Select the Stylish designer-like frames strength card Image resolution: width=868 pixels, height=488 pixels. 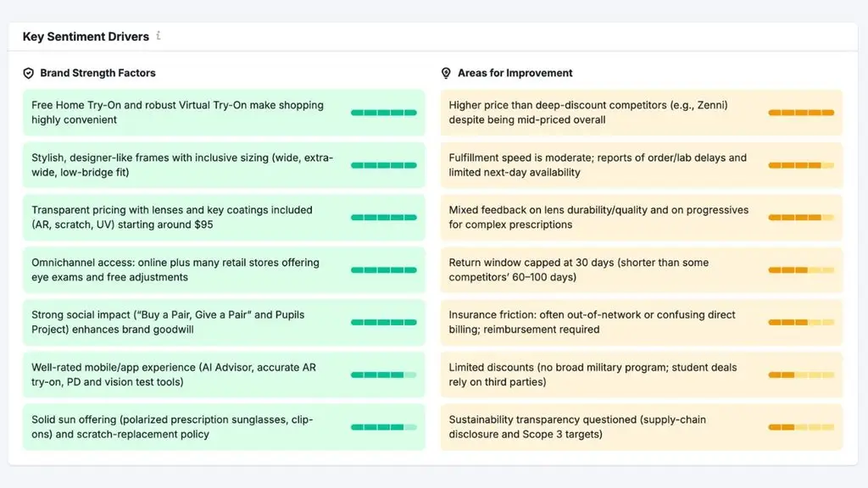pyautogui.click(x=224, y=165)
